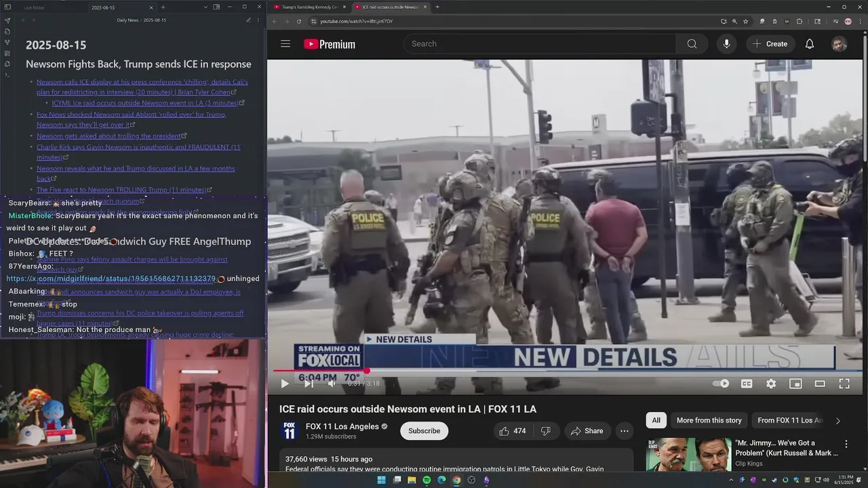Viewport: 868px width, 488px height.
Task: Click Create button on YouTube
Action: pyautogui.click(x=770, y=44)
